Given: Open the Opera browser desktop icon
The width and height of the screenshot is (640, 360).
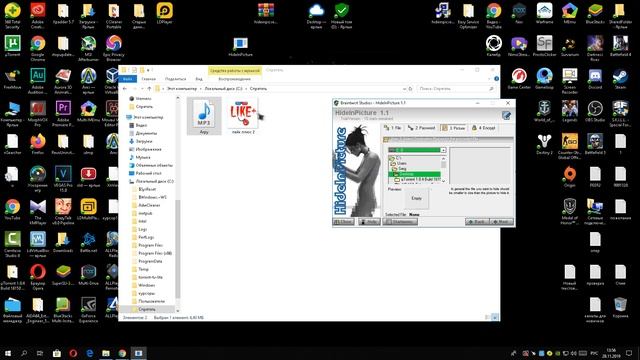Looking at the screenshot, I should coord(38,276).
